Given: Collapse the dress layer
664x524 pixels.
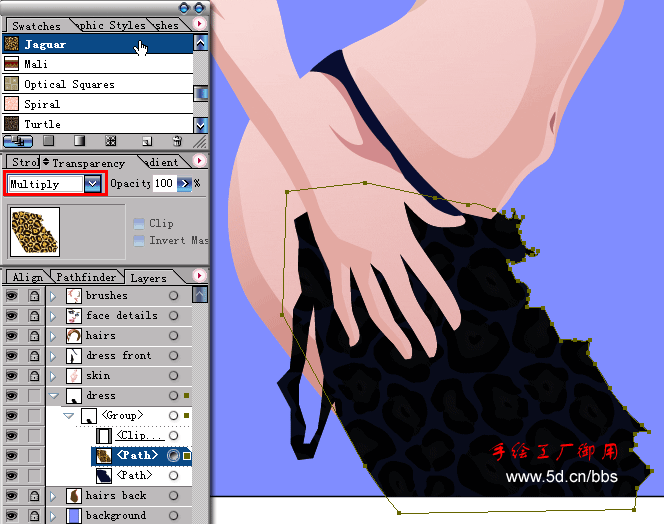Looking at the screenshot, I should click(x=53, y=396).
